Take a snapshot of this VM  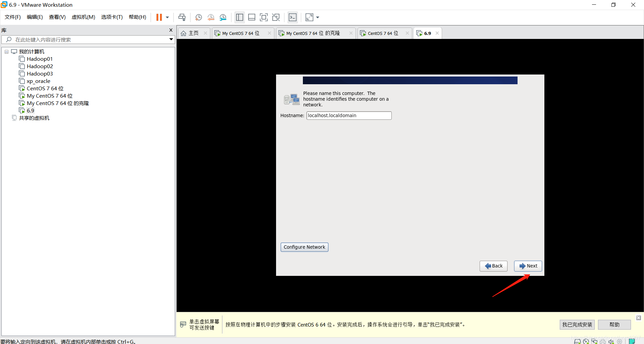[x=199, y=17]
